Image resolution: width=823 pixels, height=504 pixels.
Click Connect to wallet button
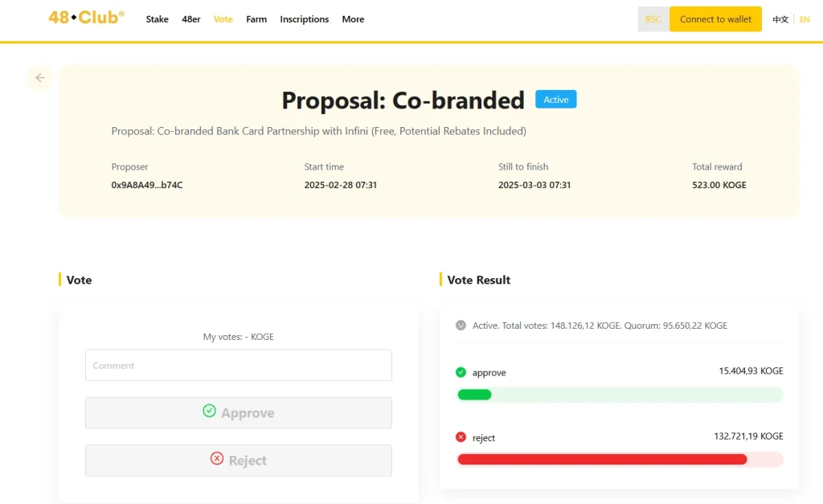coord(715,19)
